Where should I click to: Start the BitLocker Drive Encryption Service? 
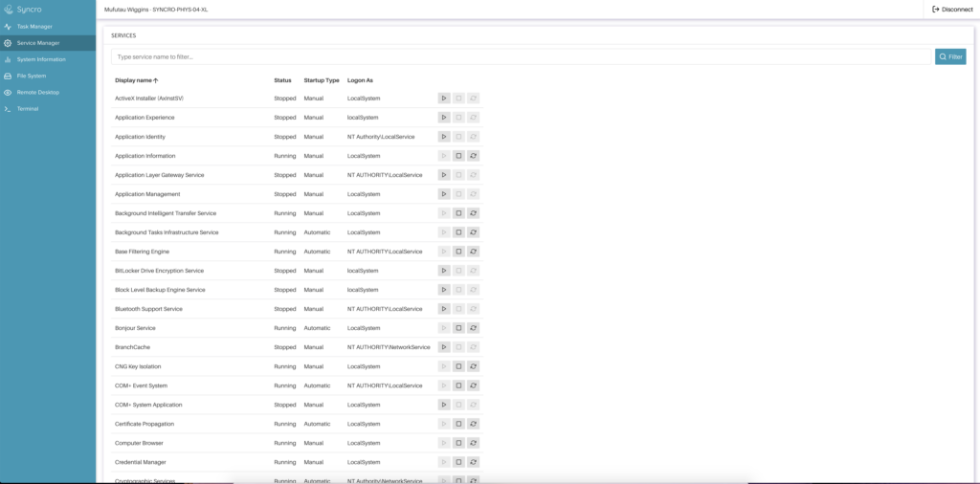[x=444, y=271]
